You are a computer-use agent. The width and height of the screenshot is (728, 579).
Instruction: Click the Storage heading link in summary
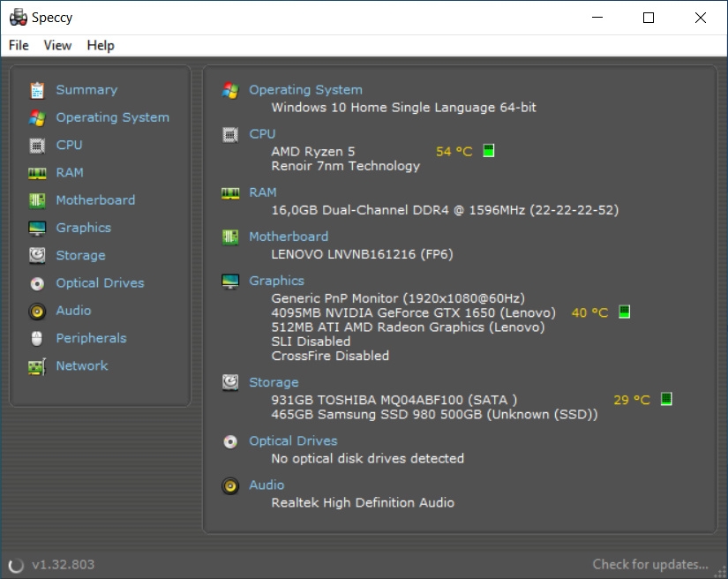coord(274,382)
